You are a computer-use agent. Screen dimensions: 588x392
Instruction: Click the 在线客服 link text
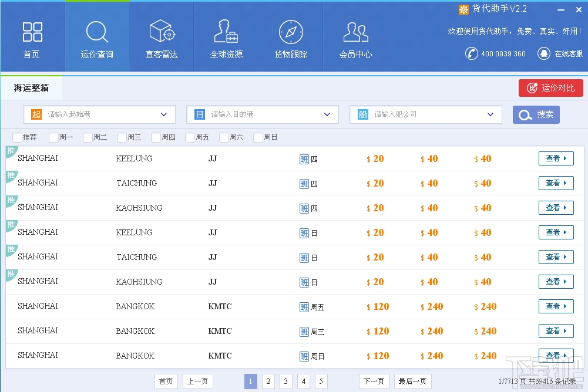coord(569,54)
